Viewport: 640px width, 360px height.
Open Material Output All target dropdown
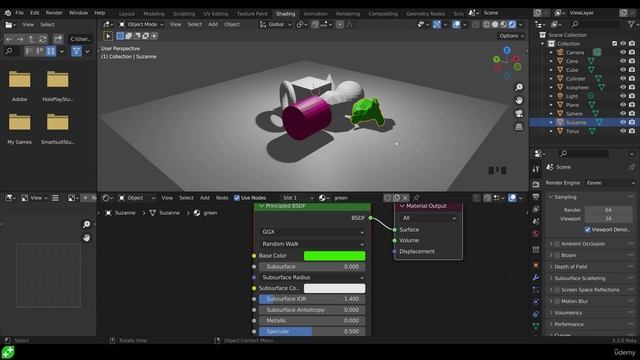pyautogui.click(x=429, y=218)
